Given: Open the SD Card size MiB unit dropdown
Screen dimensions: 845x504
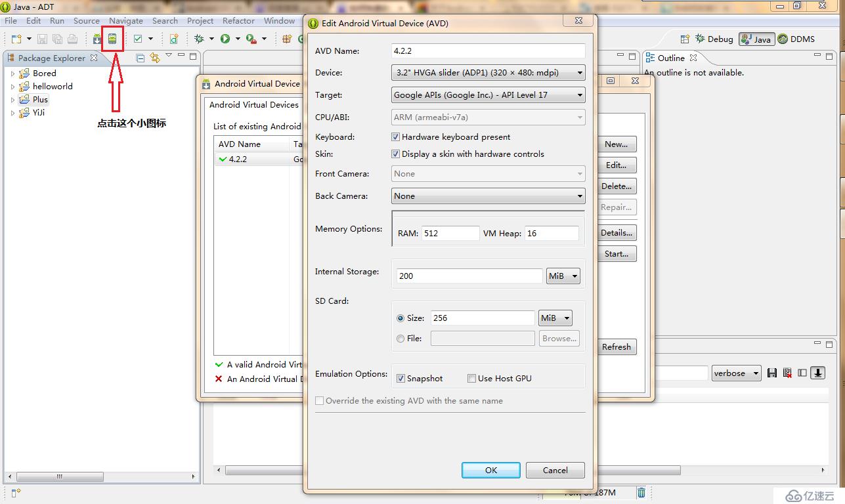Looking at the screenshot, I should click(555, 318).
